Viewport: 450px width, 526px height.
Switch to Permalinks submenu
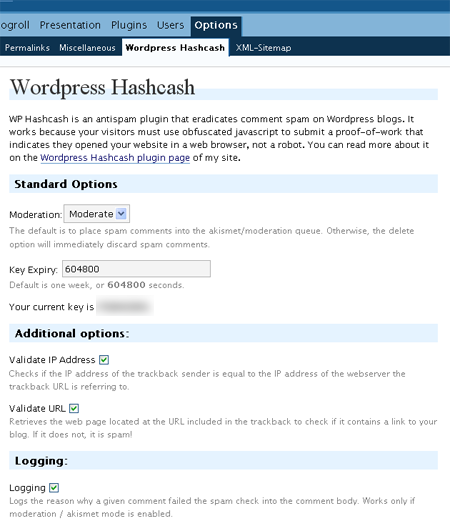(27, 48)
